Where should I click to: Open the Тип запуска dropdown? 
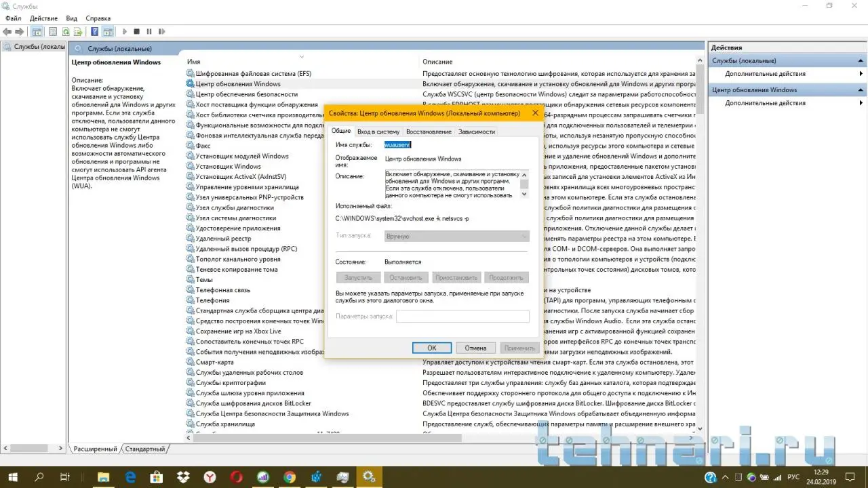click(x=456, y=236)
